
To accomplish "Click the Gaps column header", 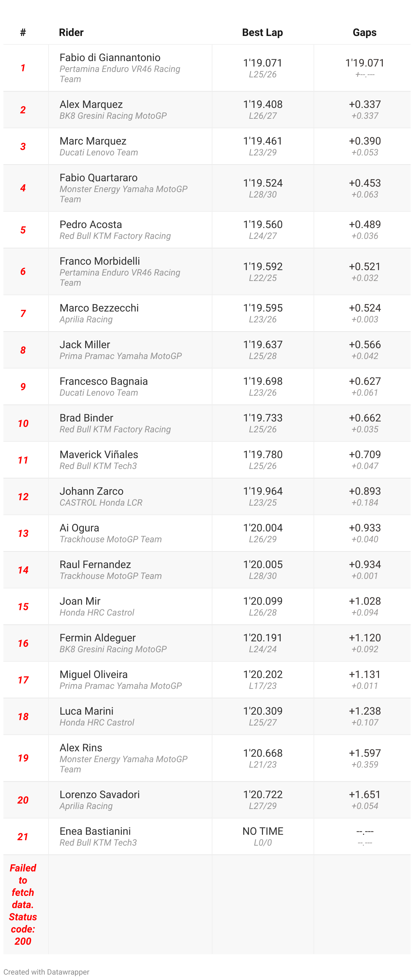I will click(x=364, y=33).
